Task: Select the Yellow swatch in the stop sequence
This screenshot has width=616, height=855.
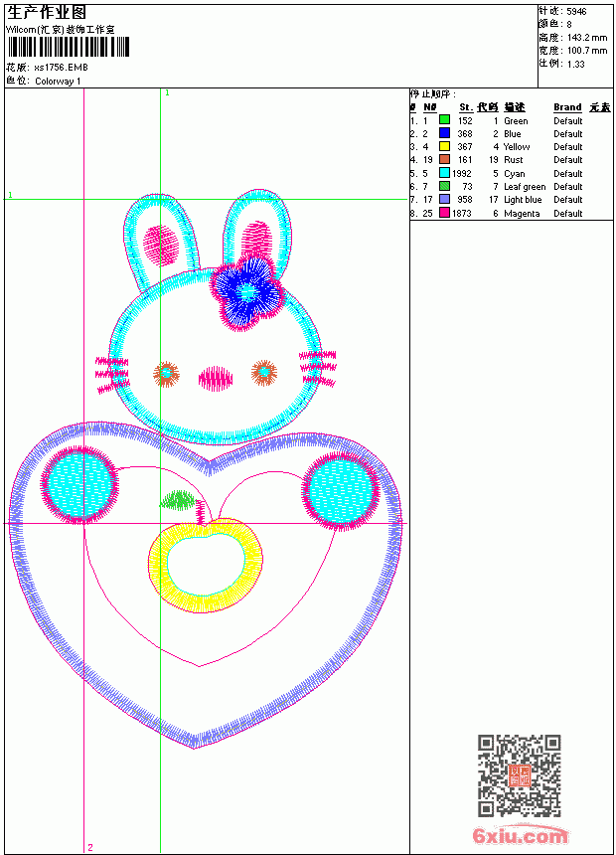Action: pos(445,146)
